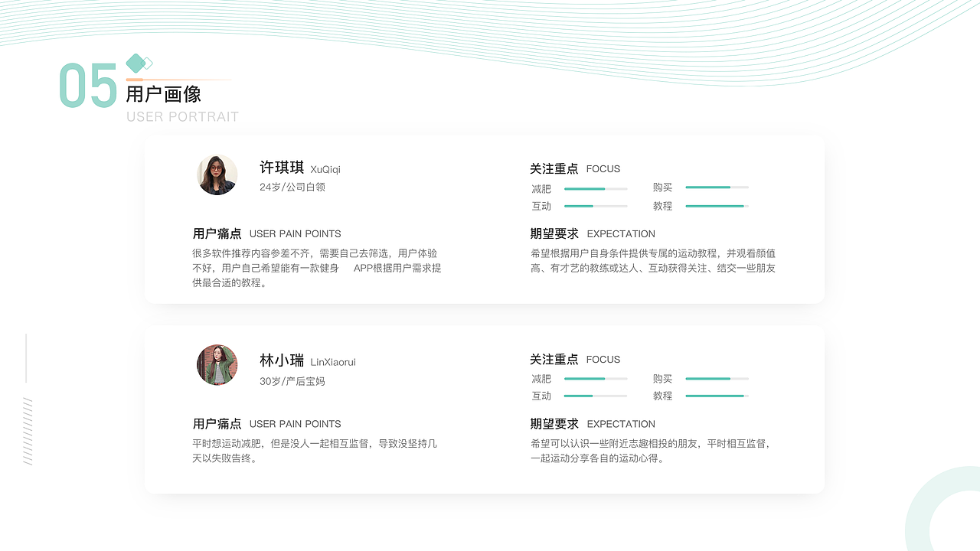The image size is (980, 551).
Task: Click the 24岁/公司白领 subtitle
Action: pyautogui.click(x=292, y=187)
